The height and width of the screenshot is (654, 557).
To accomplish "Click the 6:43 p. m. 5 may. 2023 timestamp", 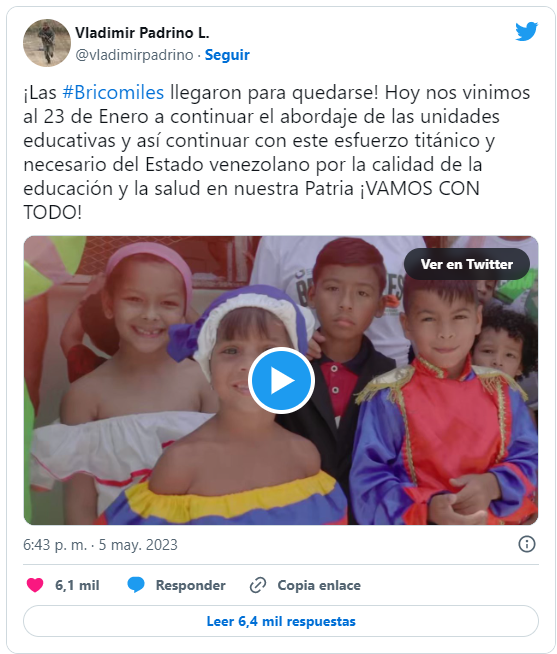I will pyautogui.click(x=100, y=545).
